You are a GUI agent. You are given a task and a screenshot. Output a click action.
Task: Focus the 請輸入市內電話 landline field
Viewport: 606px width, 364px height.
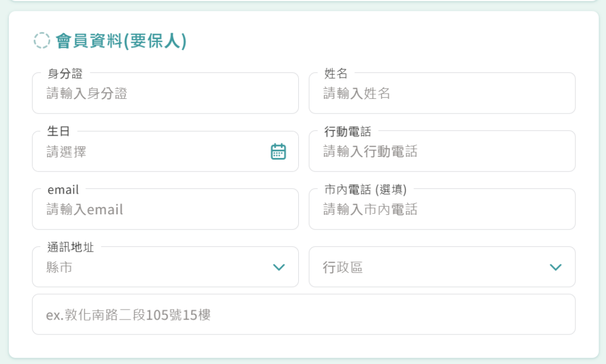(441, 210)
